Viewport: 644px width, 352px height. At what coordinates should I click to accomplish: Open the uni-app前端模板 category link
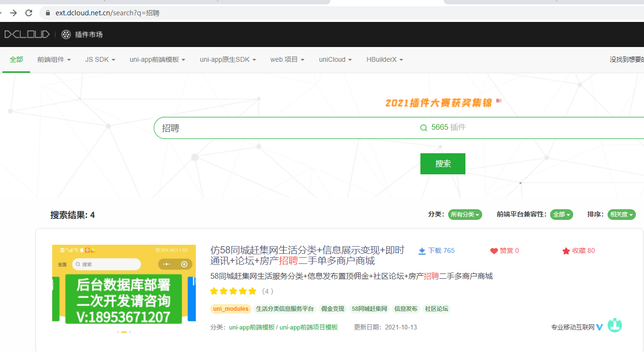click(x=252, y=328)
